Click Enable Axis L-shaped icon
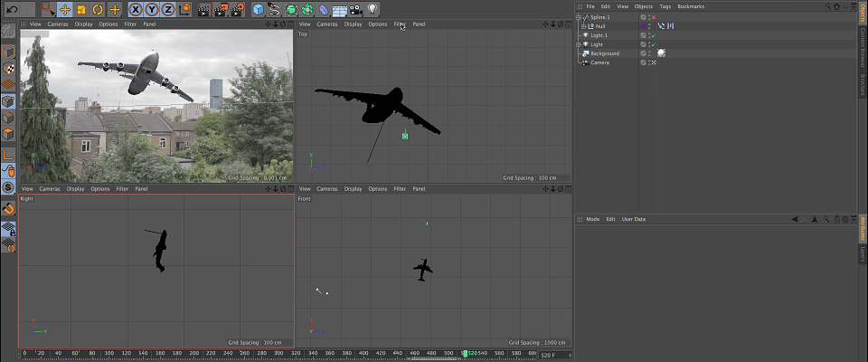Viewport: 868px width, 362px height. (8, 154)
